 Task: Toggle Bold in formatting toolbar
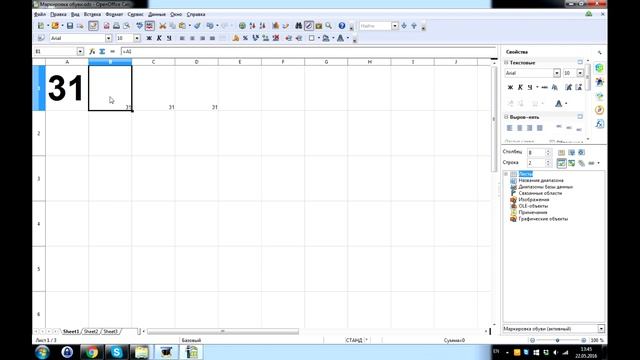click(149, 38)
